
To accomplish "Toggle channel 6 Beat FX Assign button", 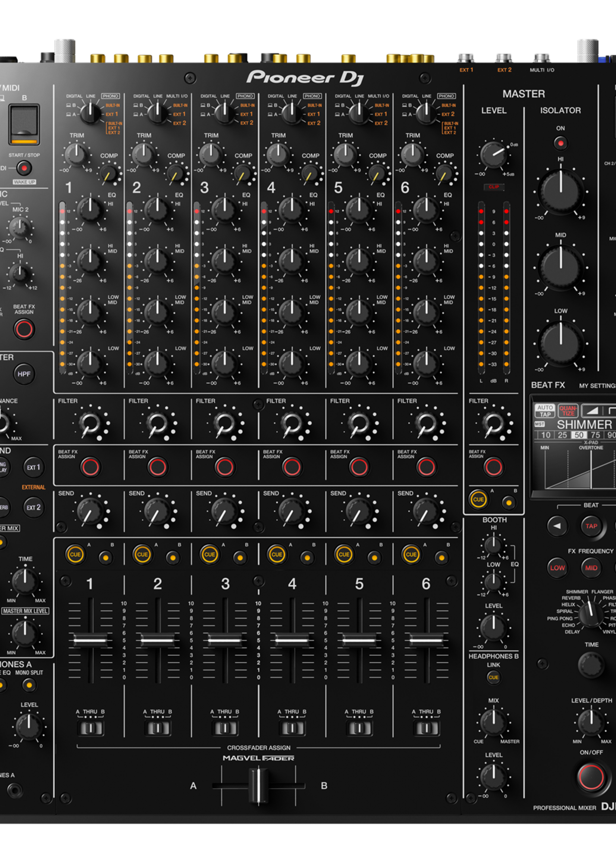I will (x=426, y=467).
